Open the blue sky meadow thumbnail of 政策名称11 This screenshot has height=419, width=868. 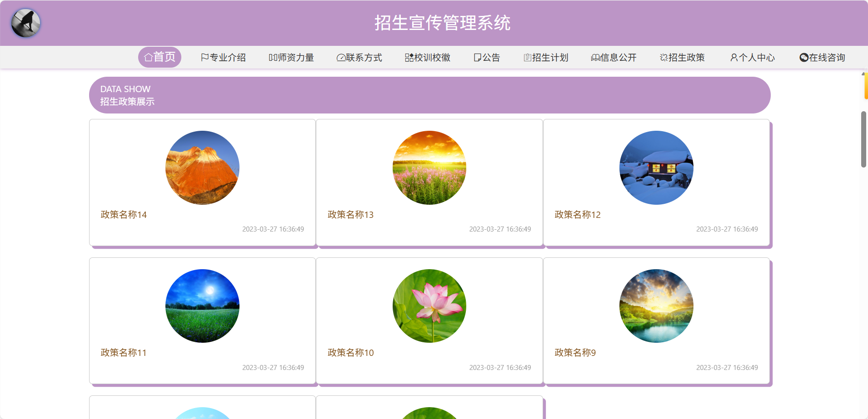click(202, 306)
